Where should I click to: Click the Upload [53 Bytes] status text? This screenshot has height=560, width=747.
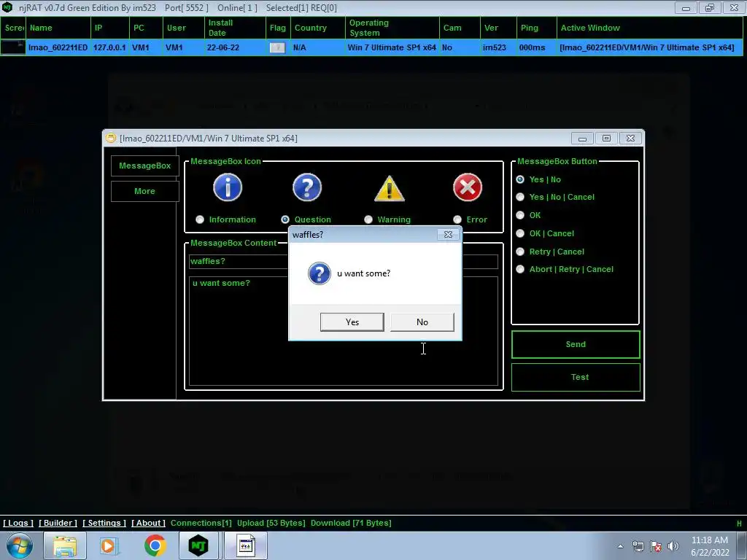click(x=271, y=523)
